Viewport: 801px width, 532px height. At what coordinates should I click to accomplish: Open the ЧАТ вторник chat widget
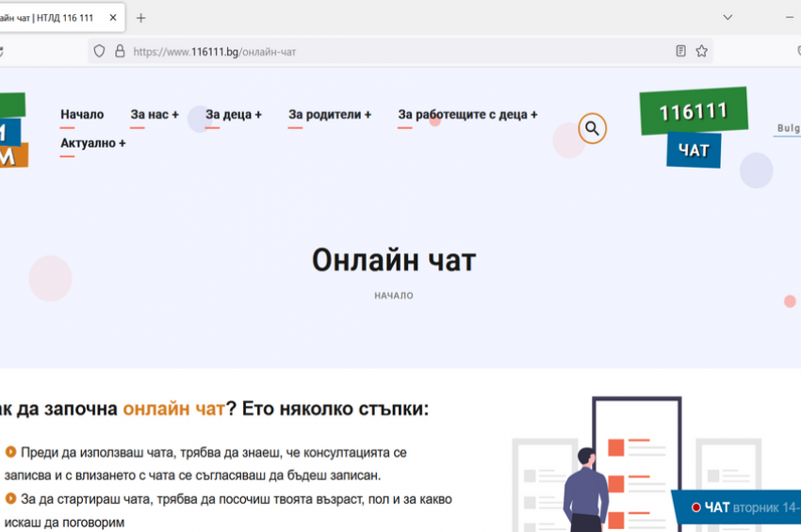(740, 508)
